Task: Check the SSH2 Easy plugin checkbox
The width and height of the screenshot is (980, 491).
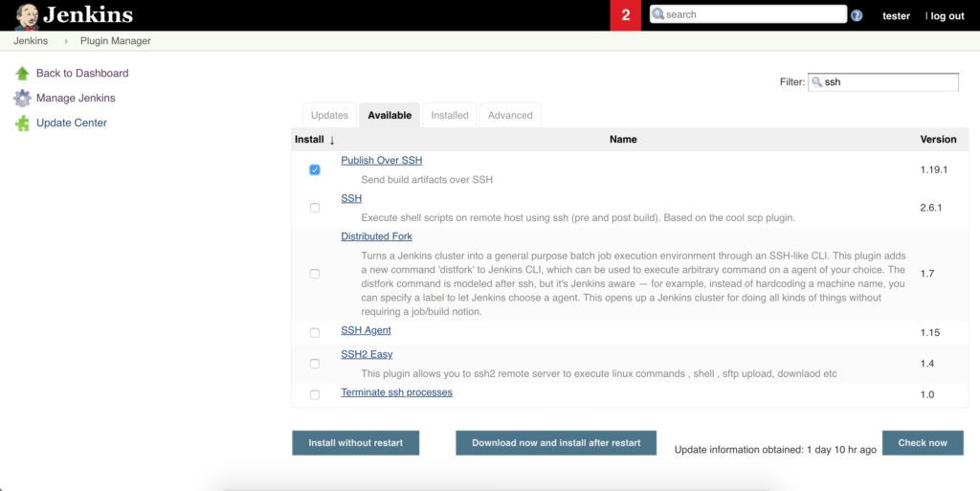Action: coord(314,364)
